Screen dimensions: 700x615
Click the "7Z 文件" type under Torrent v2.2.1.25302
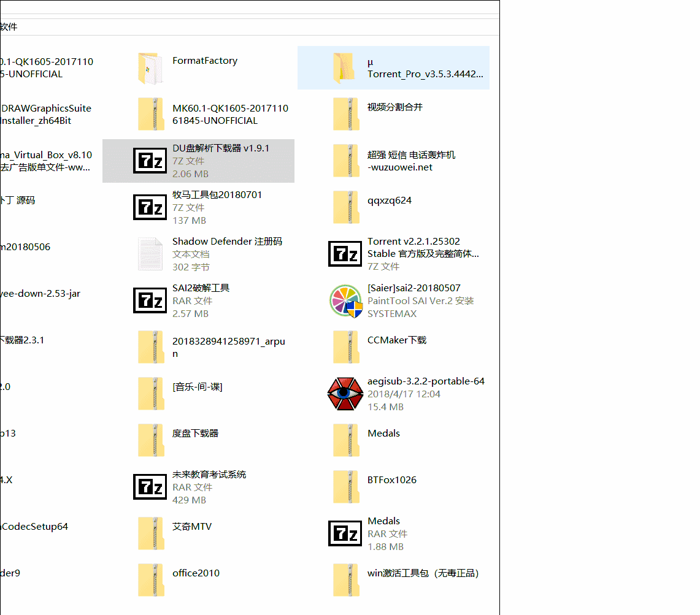(383, 267)
